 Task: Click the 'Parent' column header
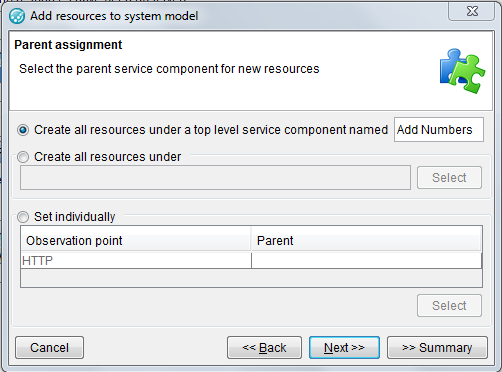[366, 240]
